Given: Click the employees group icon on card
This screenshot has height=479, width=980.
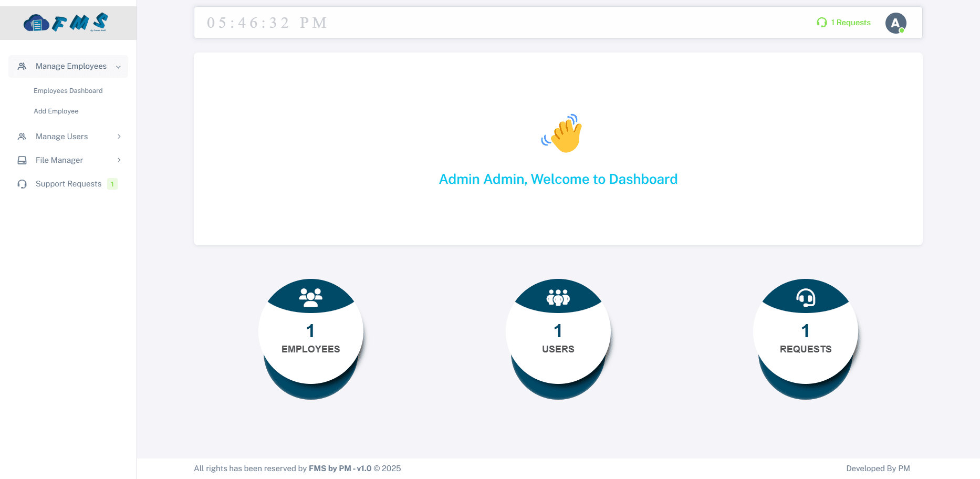Looking at the screenshot, I should [x=311, y=297].
